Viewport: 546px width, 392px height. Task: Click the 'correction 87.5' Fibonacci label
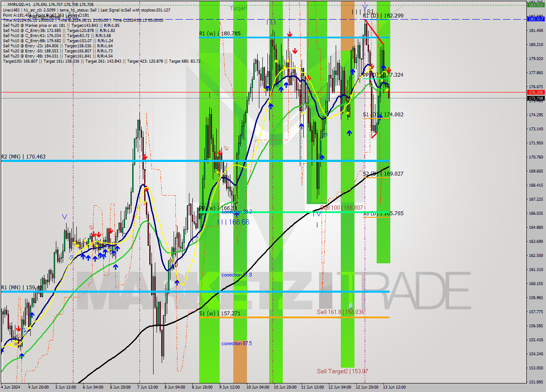[x=237, y=343]
